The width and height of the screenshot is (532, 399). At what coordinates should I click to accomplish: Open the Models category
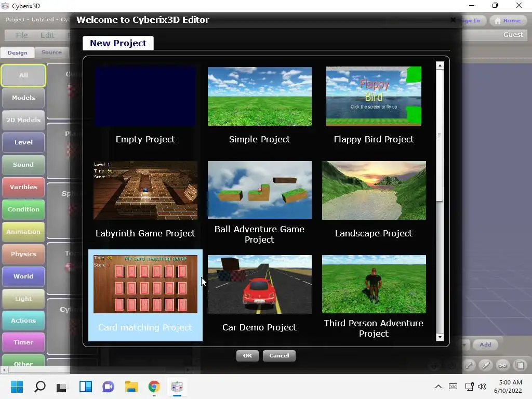(x=23, y=98)
